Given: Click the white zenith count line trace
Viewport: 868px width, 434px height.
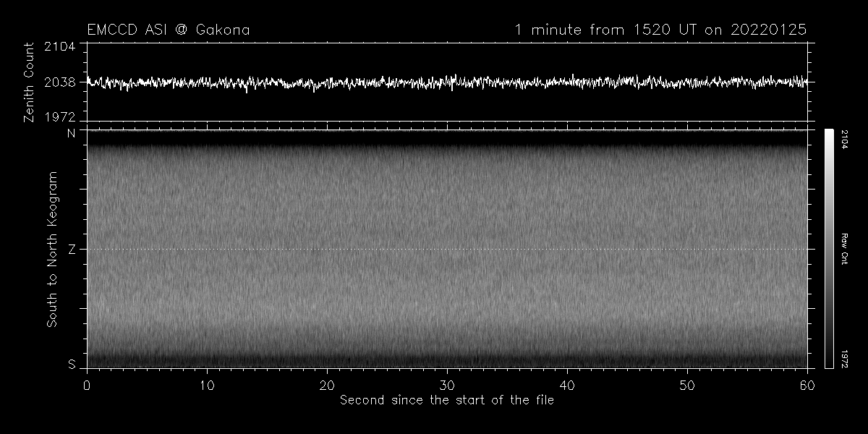Looking at the screenshot, I should pos(447,82).
